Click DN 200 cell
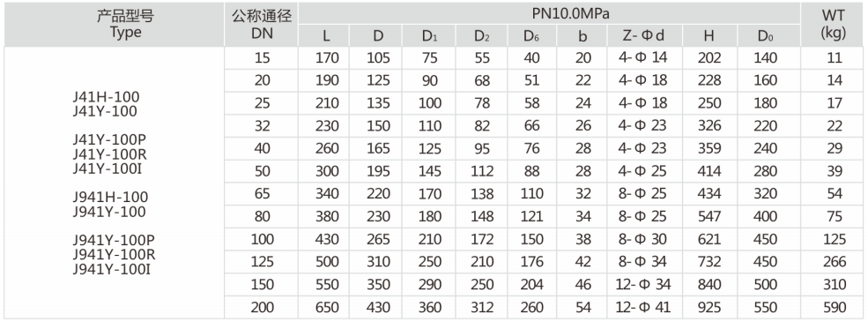Image resolution: width=868 pixels, height=322 pixels. click(x=263, y=307)
